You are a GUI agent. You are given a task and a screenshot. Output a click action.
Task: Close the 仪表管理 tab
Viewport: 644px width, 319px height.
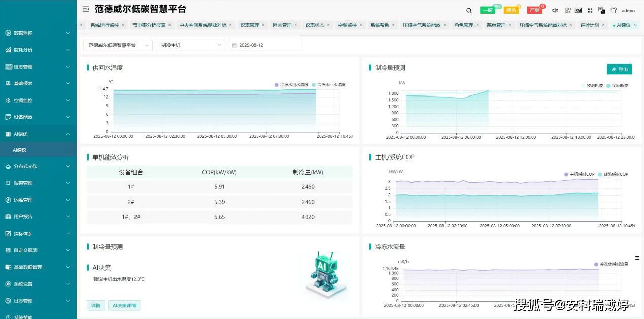263,25
